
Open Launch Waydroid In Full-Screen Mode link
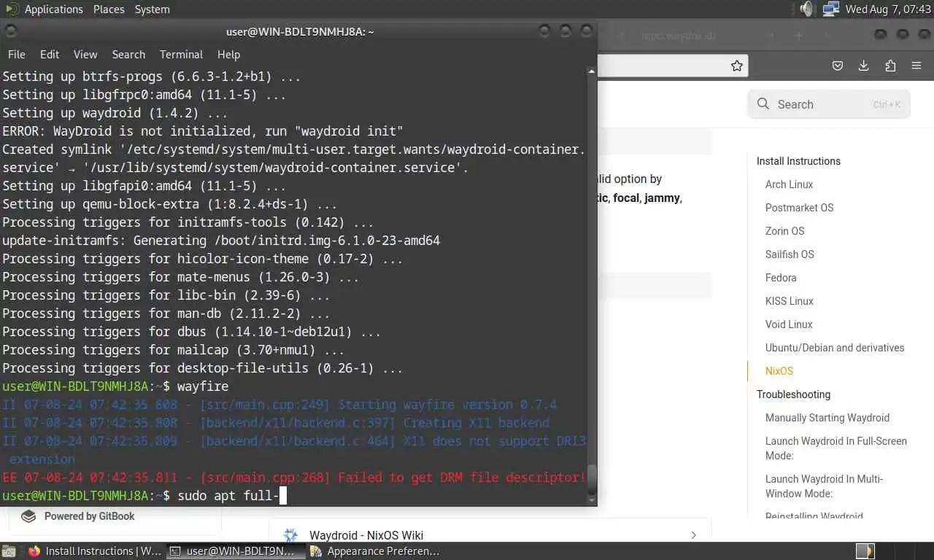835,448
